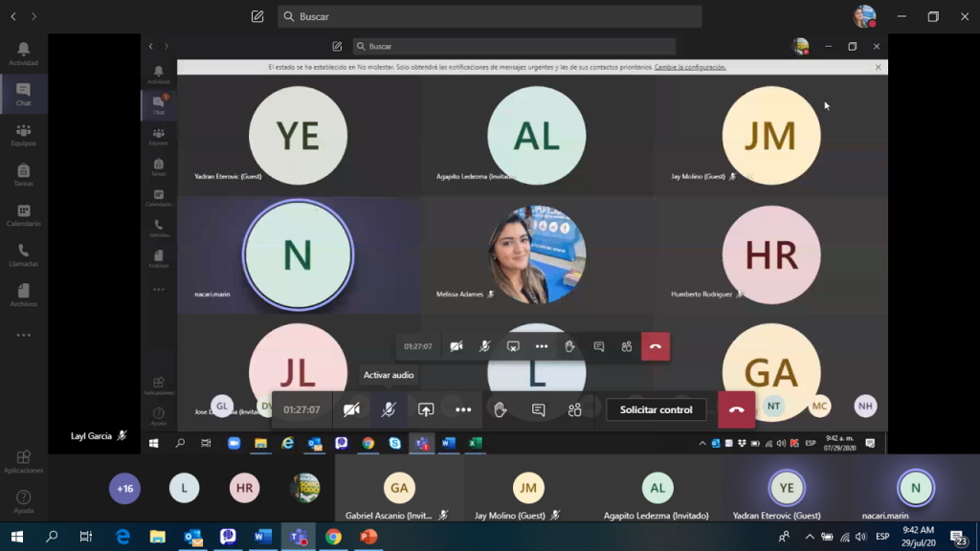Open the Chat icon in the shared screen sidebar
This screenshot has width=980, height=551.
click(159, 104)
